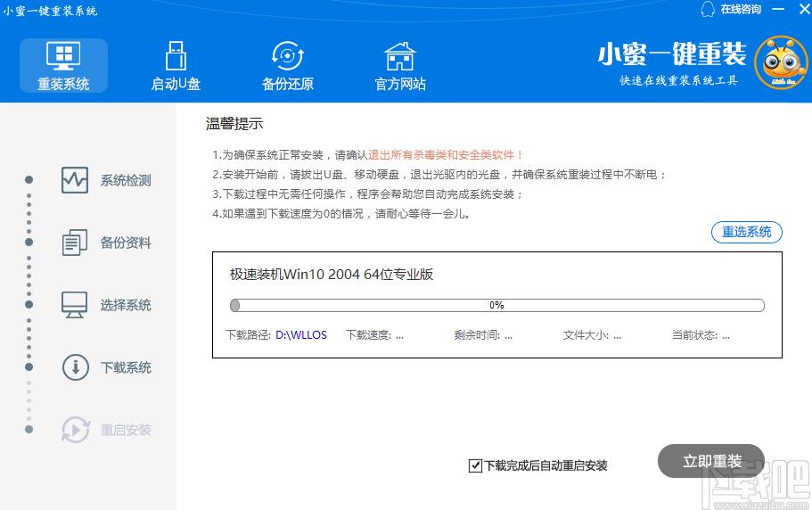812x510 pixels.
Task: Click tip 2 about removing the U盘
Action: [x=439, y=175]
